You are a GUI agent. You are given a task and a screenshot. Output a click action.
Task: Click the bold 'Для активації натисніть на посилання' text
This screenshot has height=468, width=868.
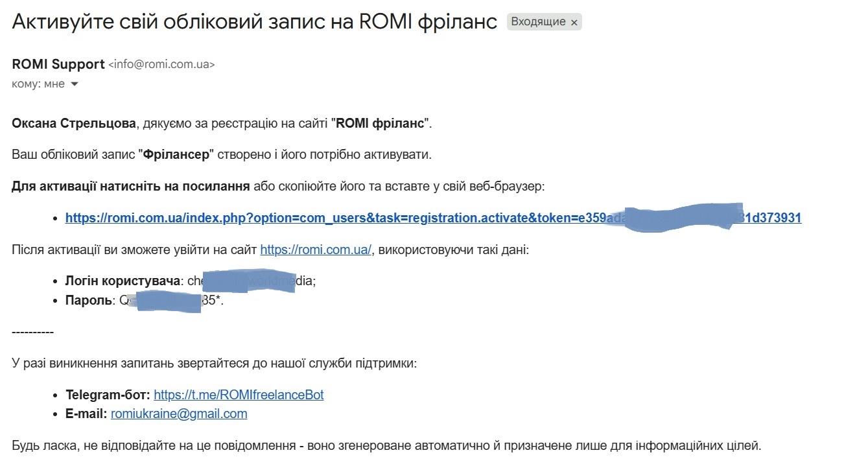click(131, 187)
